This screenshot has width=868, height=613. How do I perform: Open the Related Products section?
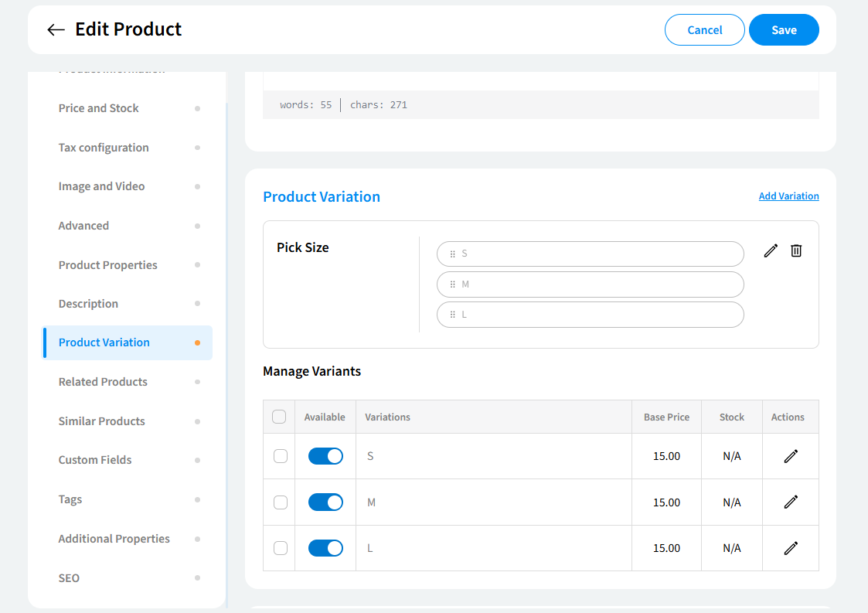(103, 382)
